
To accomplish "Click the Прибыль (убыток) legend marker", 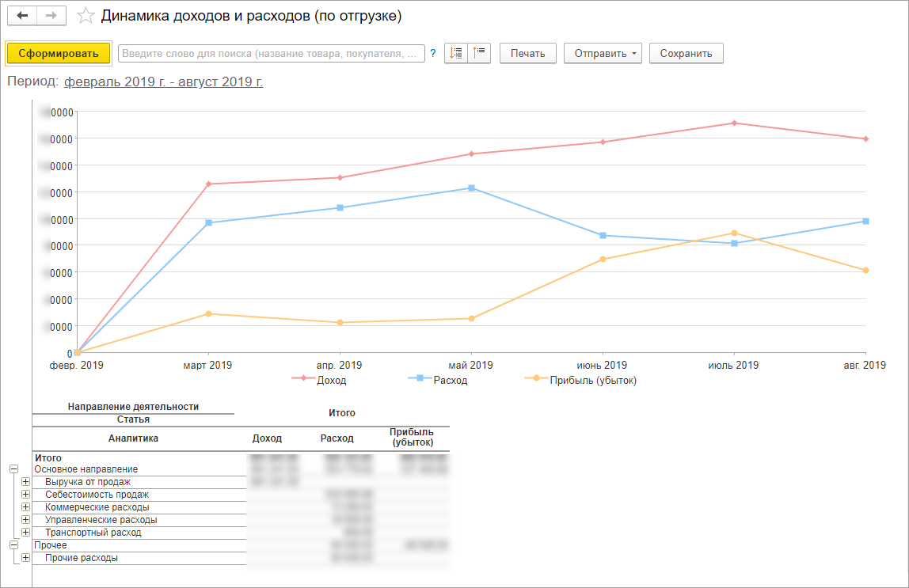I will click(536, 378).
